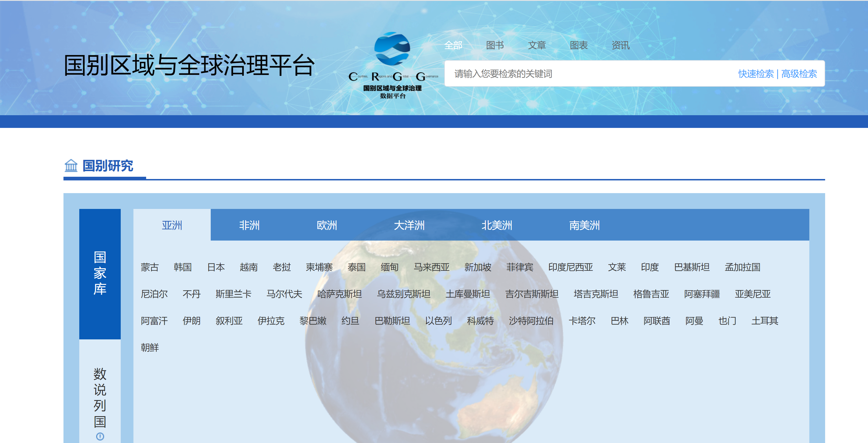This screenshot has height=443, width=868.
Task: Click the 数说列国 circular info icon
Action: 100,436
